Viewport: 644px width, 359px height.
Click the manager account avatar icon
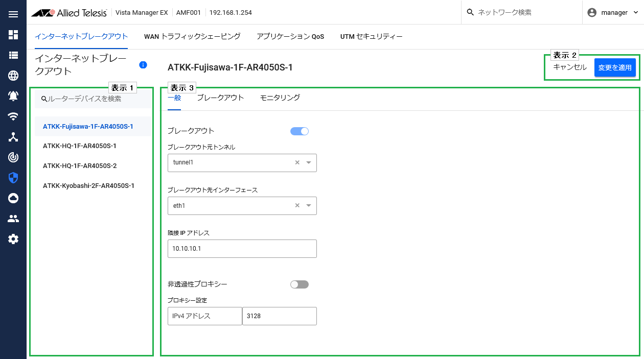point(592,12)
